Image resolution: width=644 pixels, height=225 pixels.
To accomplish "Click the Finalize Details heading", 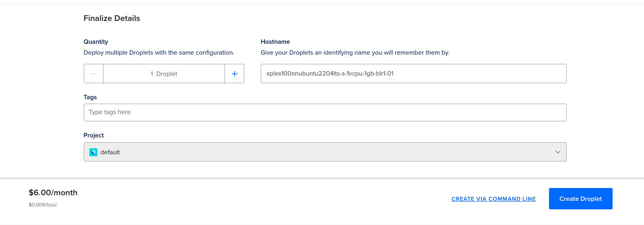I will (112, 18).
